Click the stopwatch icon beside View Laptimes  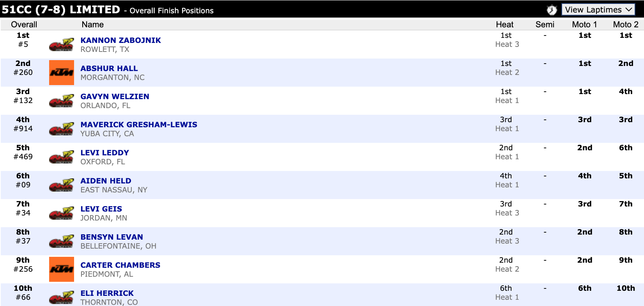pos(552,10)
